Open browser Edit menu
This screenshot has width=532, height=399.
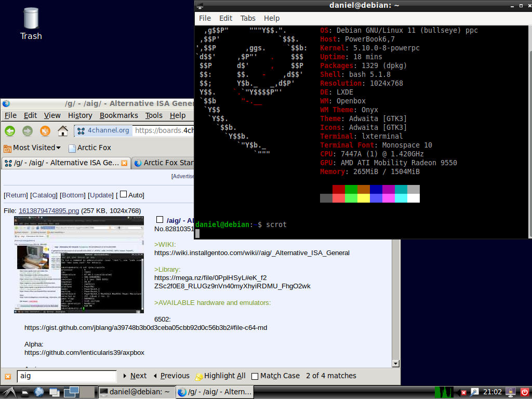coord(30,116)
